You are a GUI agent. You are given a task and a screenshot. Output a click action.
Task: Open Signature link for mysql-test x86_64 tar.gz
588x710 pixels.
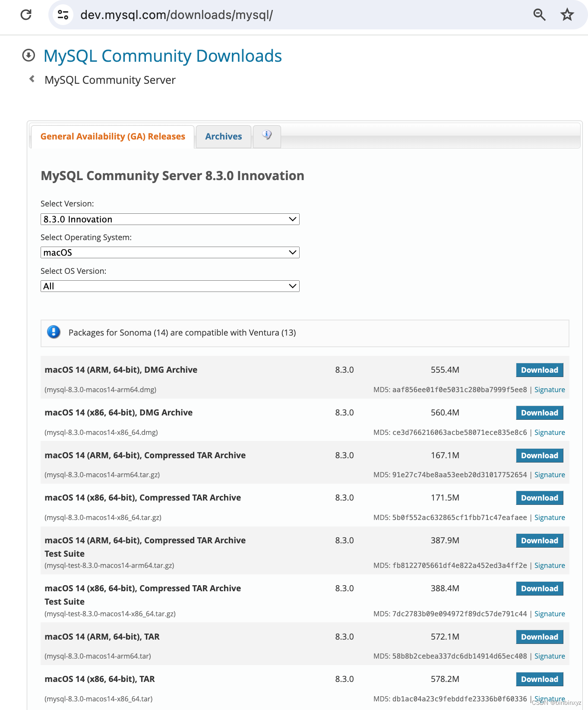click(x=550, y=614)
